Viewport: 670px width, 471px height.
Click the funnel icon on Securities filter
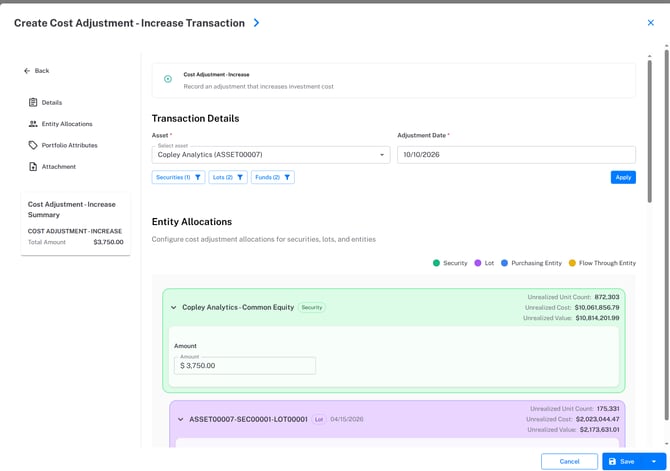click(x=198, y=177)
